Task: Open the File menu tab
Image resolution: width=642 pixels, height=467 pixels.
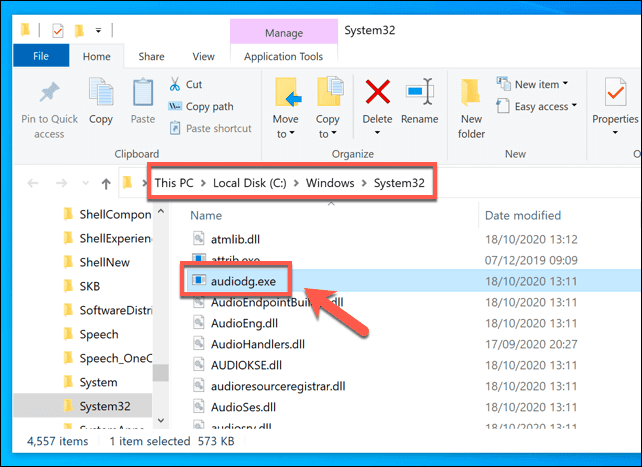Action: 41,56
